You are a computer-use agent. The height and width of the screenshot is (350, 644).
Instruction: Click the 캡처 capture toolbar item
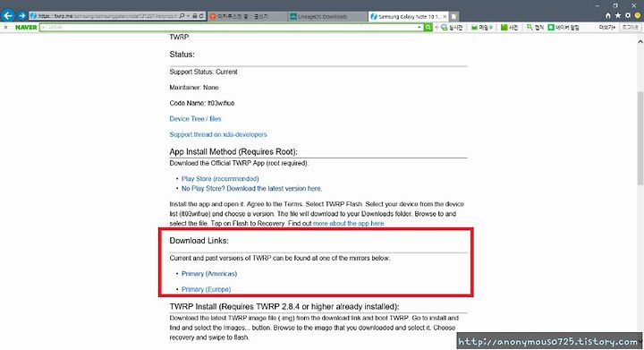coord(535,28)
